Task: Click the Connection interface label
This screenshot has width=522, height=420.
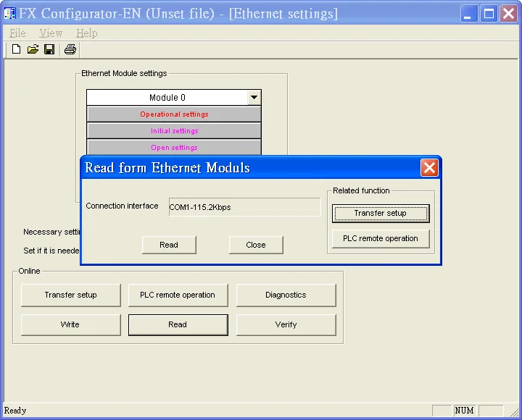Action: coord(122,206)
